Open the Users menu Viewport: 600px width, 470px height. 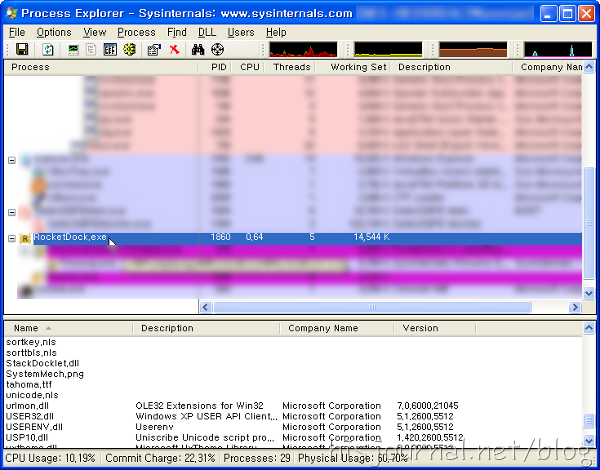(241, 33)
